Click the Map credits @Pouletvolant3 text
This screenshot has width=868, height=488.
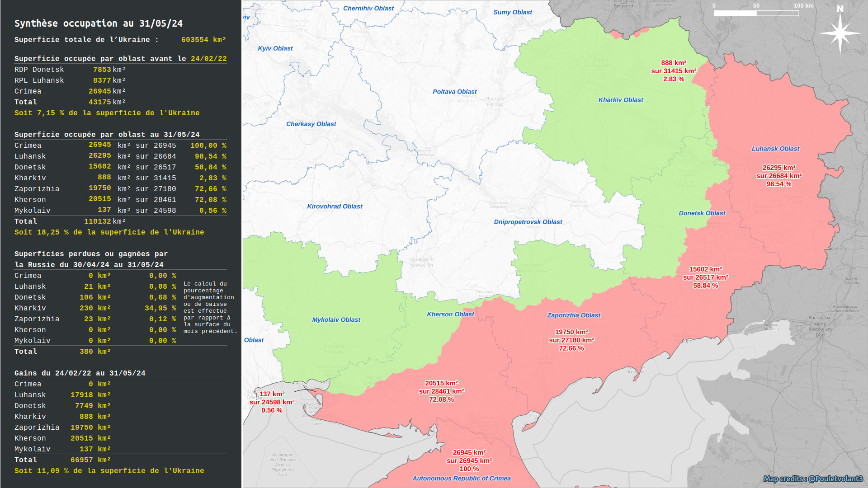813,479
